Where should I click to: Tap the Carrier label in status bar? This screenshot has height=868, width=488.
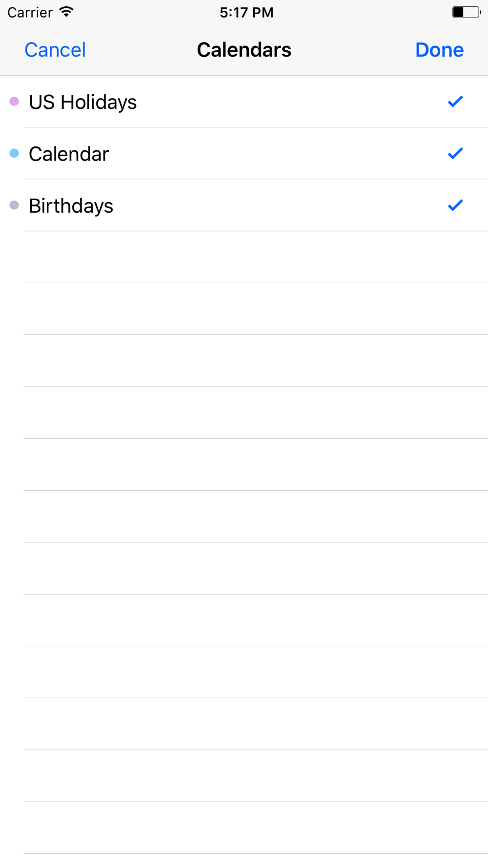30,12
